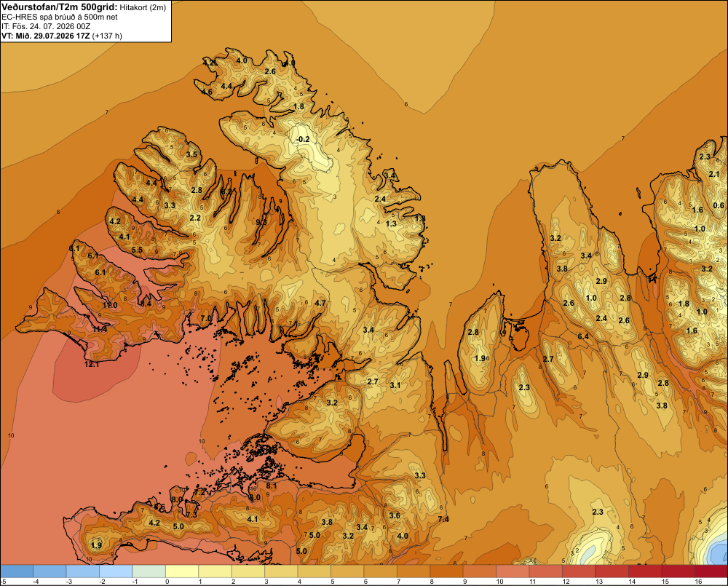The width and height of the screenshot is (728, 586).
Task: Click the temperature value "7.3" on the map
Action: click(x=191, y=515)
